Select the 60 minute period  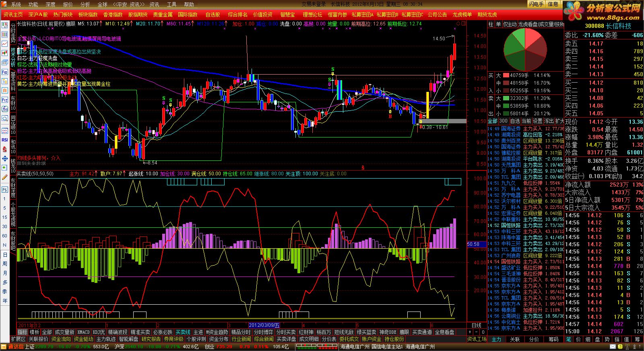5,236
